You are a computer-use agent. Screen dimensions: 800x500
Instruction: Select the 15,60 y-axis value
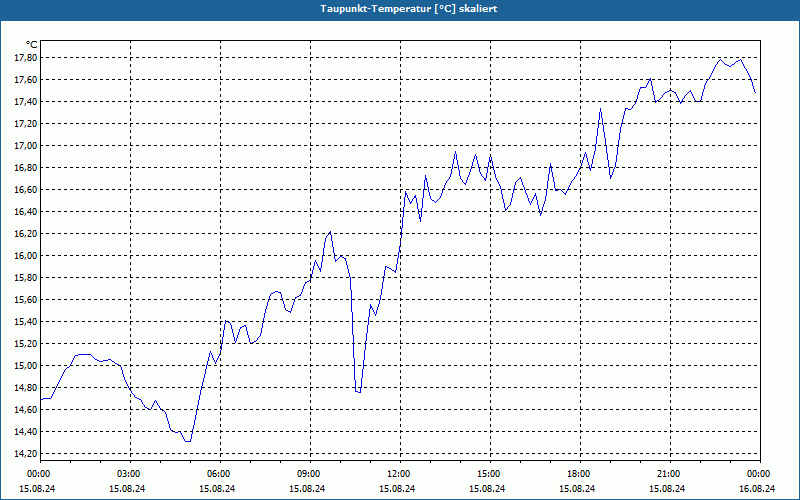(25, 300)
